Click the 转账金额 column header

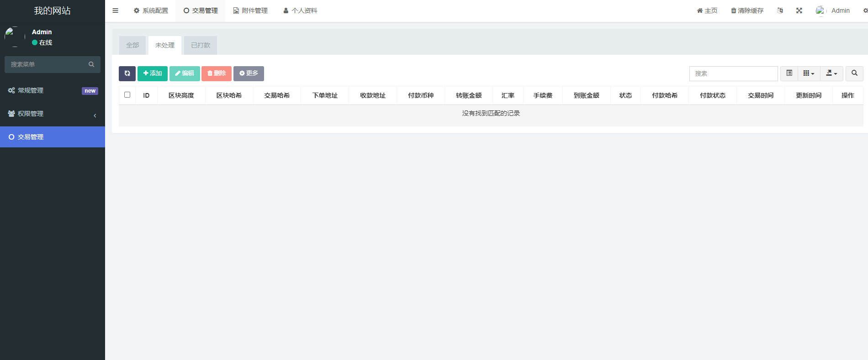pos(469,95)
